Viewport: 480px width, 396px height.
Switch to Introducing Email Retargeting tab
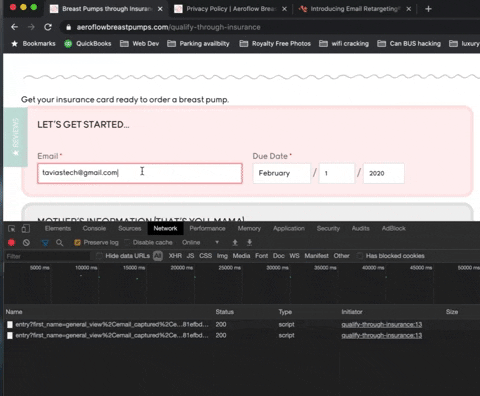point(354,9)
